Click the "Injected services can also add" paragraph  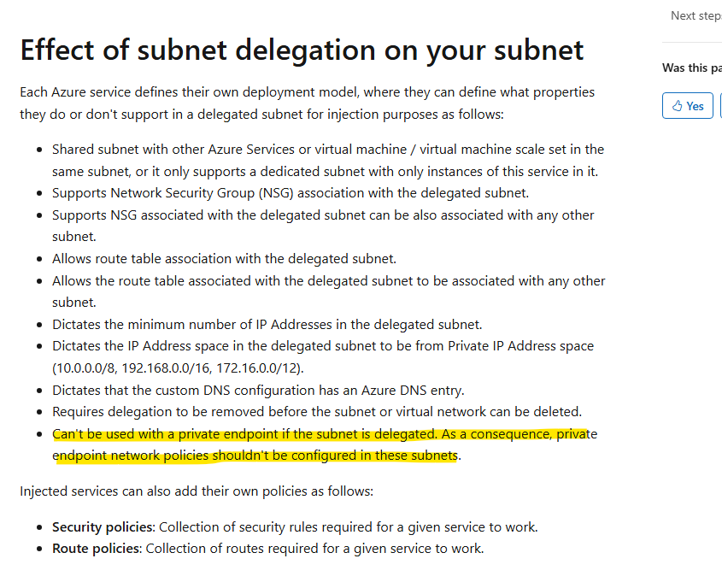click(x=197, y=491)
